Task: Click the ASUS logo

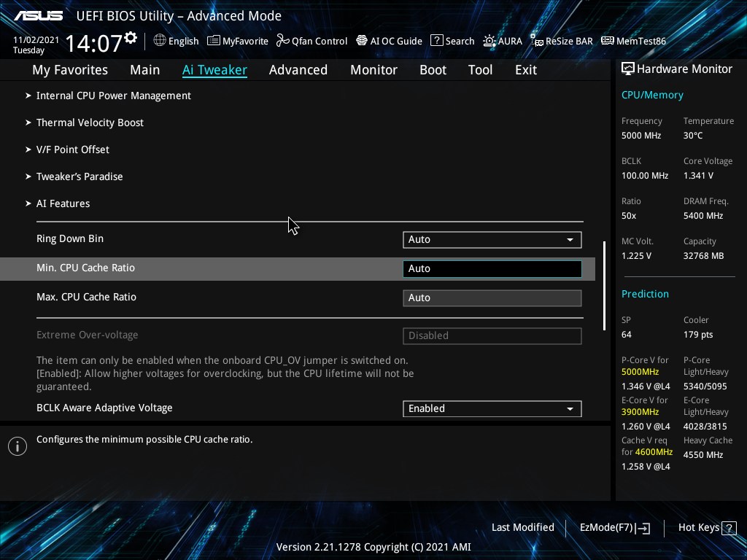Action: pos(38,16)
